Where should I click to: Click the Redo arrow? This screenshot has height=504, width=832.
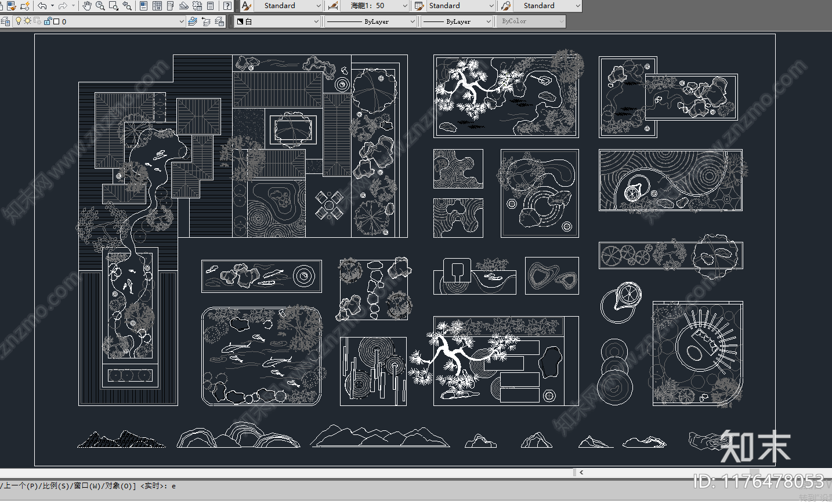point(63,6)
